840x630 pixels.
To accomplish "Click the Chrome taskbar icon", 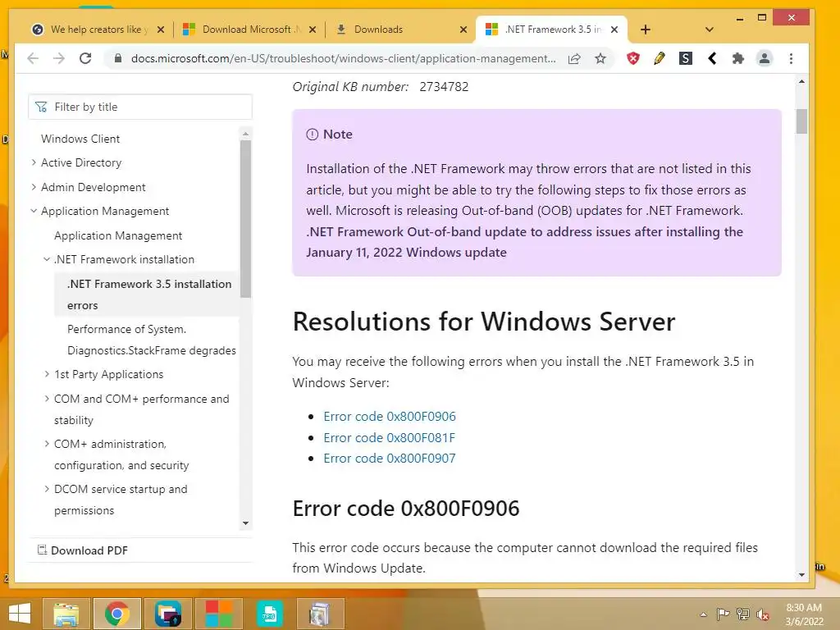I will [117, 614].
